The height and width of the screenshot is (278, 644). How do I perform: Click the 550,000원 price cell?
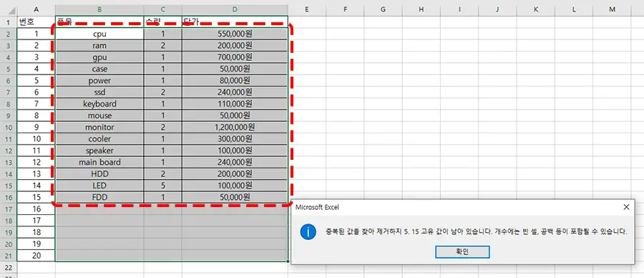[235, 34]
